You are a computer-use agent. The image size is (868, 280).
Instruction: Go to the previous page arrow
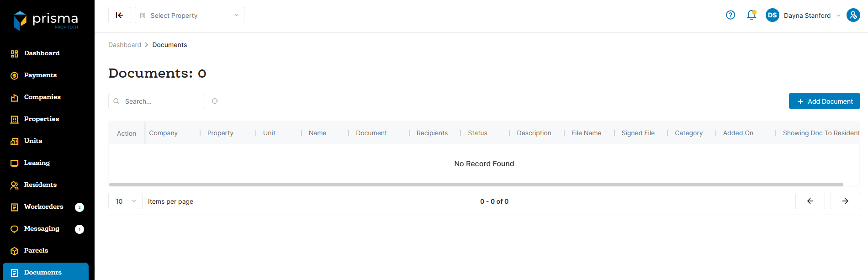(x=810, y=201)
